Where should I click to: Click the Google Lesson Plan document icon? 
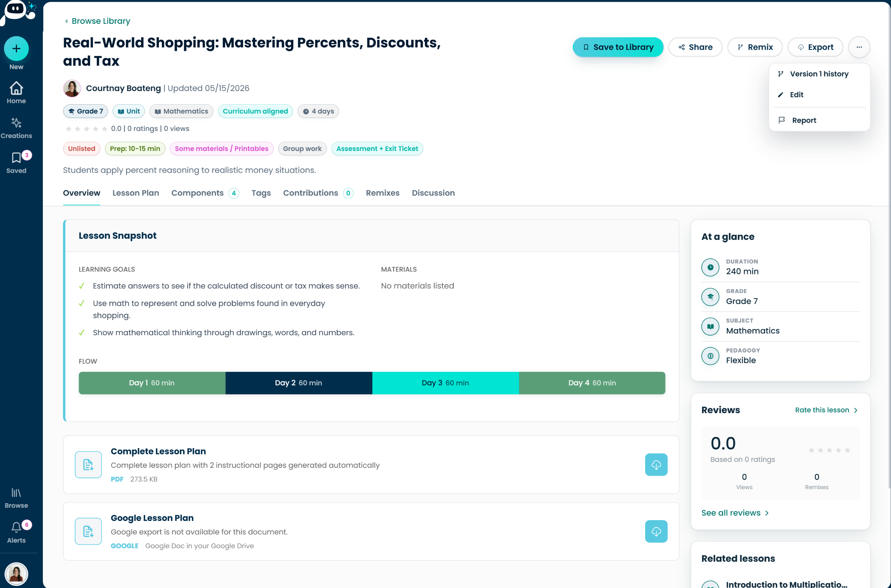(x=88, y=531)
